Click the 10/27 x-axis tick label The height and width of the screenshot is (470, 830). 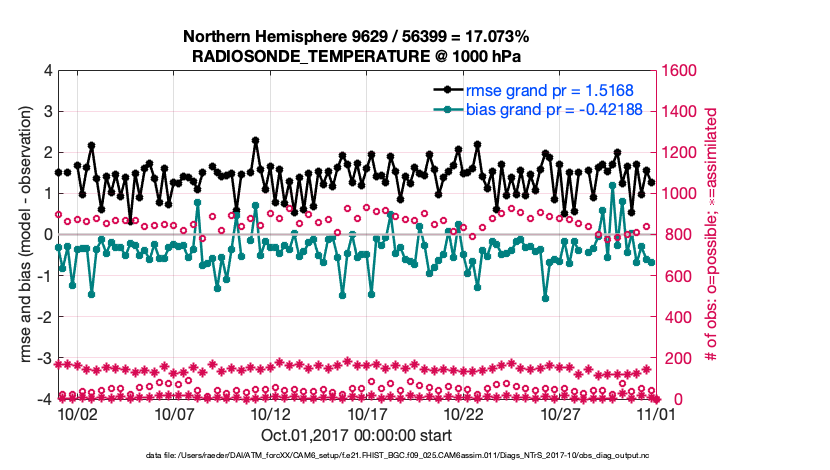pyautogui.click(x=560, y=413)
